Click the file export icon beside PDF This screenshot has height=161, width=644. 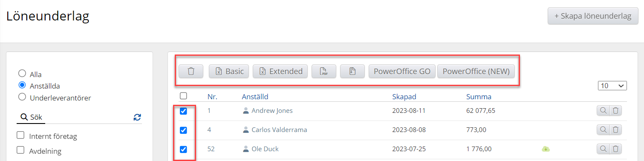click(352, 71)
